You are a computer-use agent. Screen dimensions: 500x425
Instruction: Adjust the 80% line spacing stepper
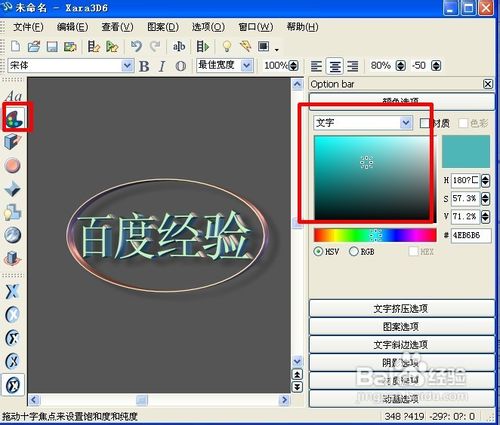coord(401,66)
